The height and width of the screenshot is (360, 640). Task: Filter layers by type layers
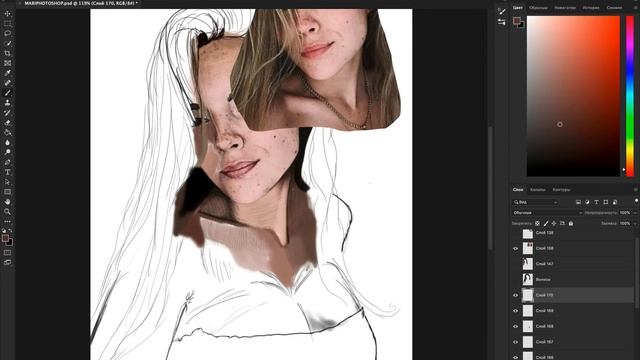click(x=596, y=202)
